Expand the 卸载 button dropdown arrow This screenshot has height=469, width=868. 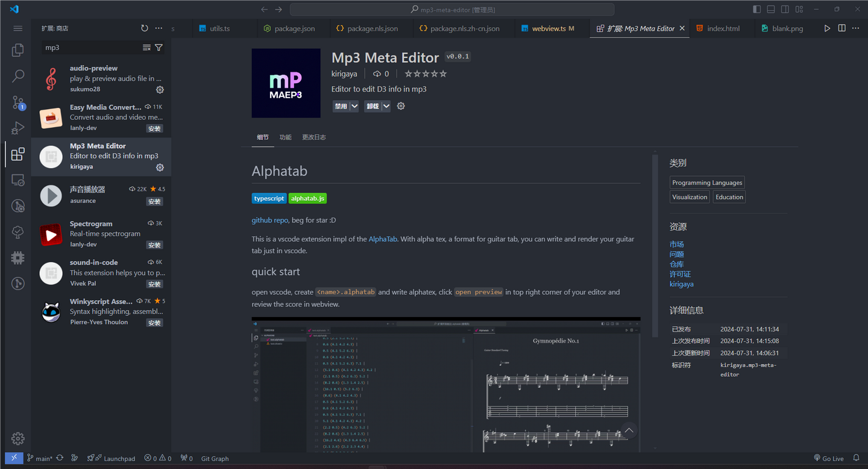[x=385, y=105]
